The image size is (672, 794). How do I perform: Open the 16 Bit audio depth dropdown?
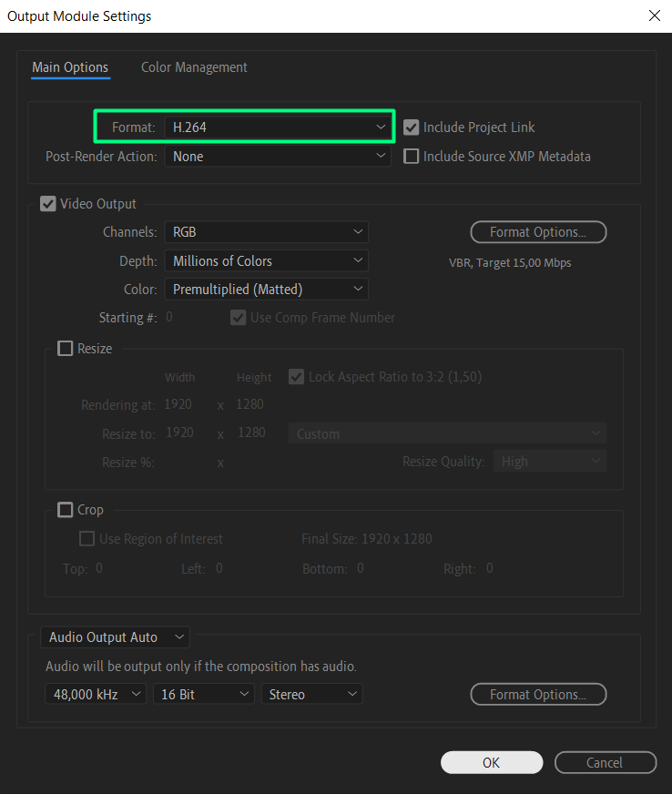203,695
